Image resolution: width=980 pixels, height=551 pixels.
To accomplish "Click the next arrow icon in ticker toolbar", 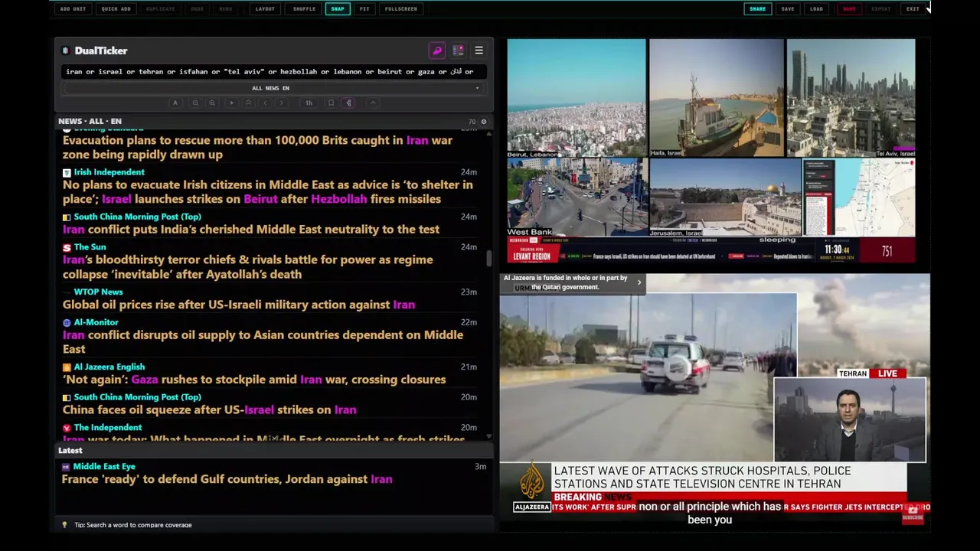I will (x=281, y=103).
